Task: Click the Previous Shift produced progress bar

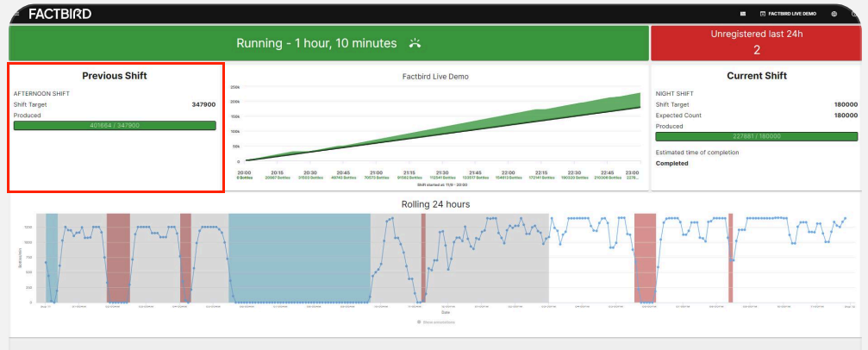Action: click(x=115, y=126)
